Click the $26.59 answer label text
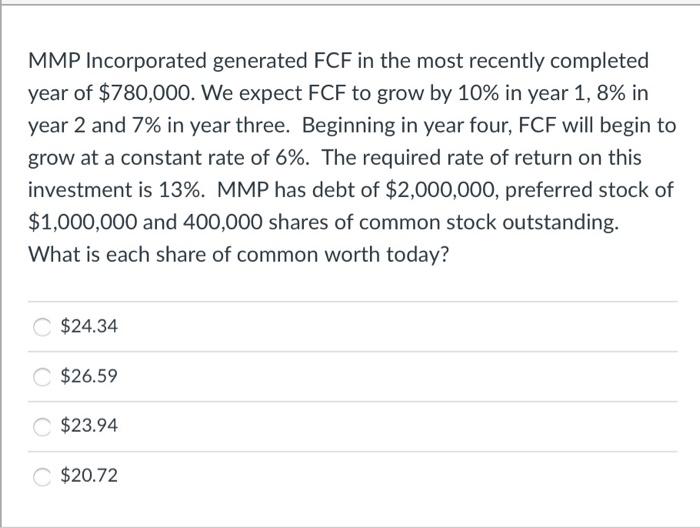This screenshot has width=700, height=528. coord(89,377)
